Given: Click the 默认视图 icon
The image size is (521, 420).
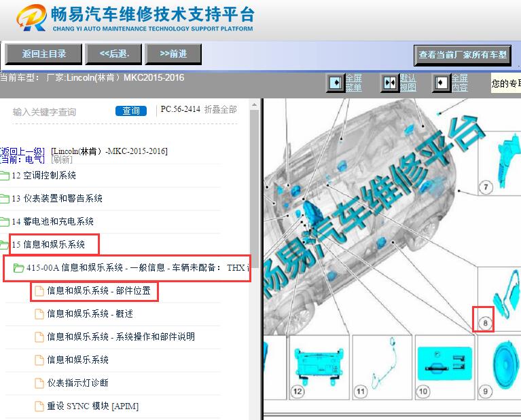Looking at the screenshot, I should (x=389, y=83).
